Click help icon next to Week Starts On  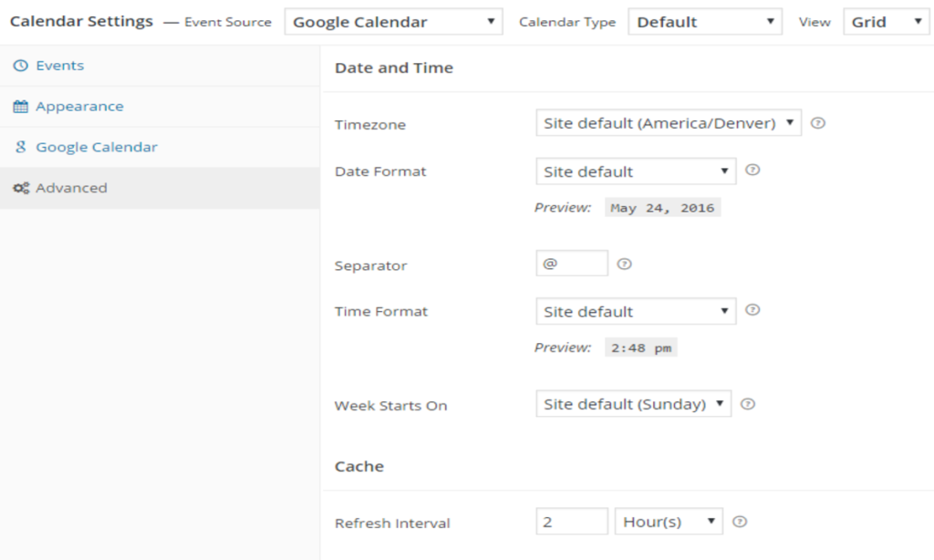click(x=749, y=402)
